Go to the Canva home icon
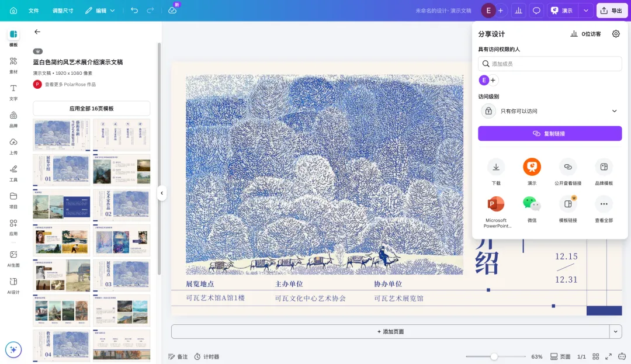This screenshot has height=364, width=631. (x=13, y=11)
